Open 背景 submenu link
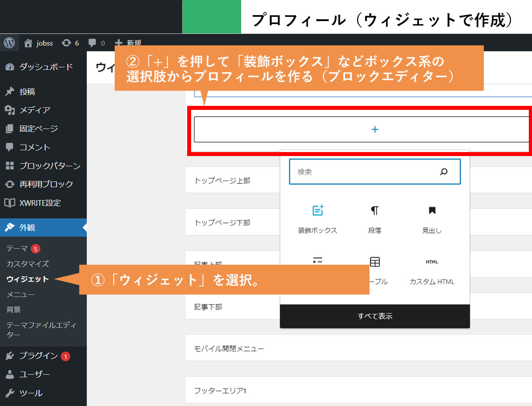The width and height of the screenshot is (532, 406). [x=14, y=310]
